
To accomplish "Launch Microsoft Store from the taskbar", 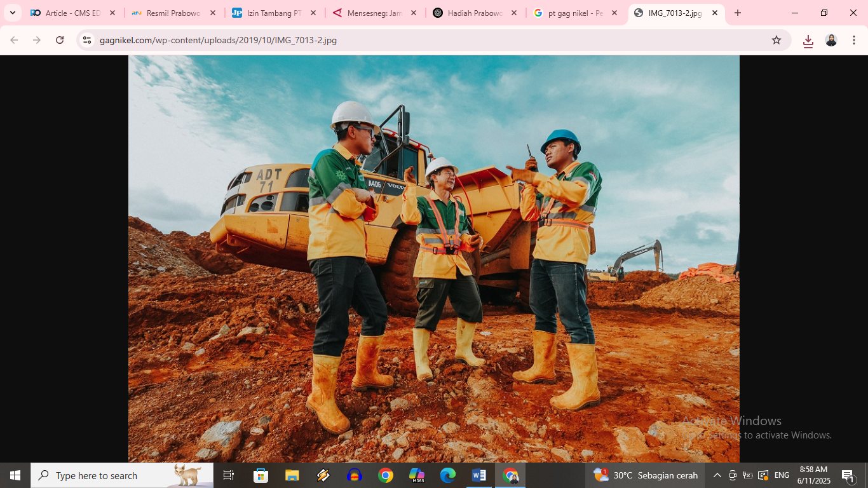I will [x=261, y=475].
